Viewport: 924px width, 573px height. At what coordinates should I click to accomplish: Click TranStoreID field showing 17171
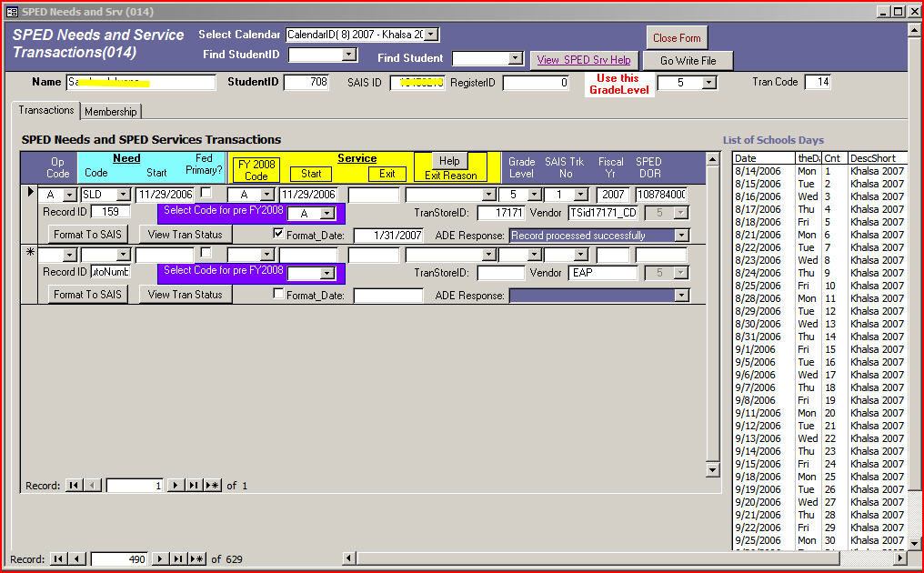500,213
